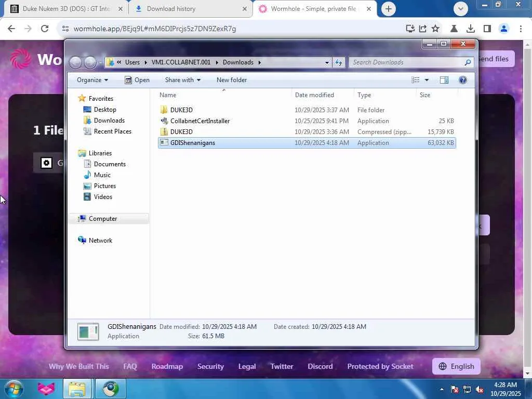Bookmark this page with the star
This screenshot has height=399, width=532.
coord(435,29)
